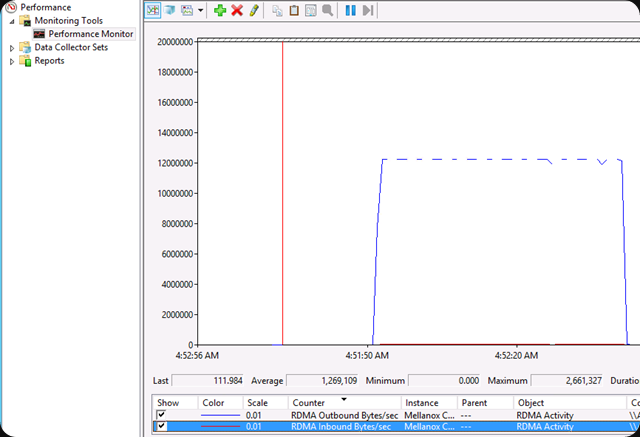The height and width of the screenshot is (437, 640).
Task: Freeze the display with the pause button
Action: pos(351,10)
